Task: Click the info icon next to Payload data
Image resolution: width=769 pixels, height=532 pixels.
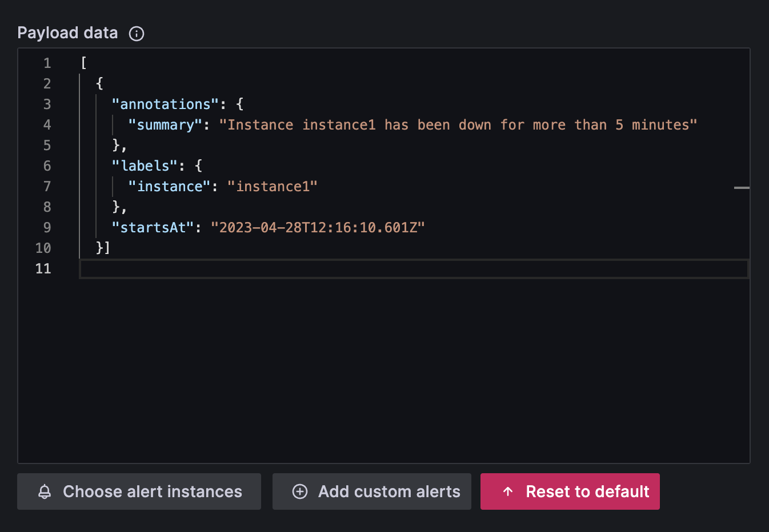Action: (136, 33)
